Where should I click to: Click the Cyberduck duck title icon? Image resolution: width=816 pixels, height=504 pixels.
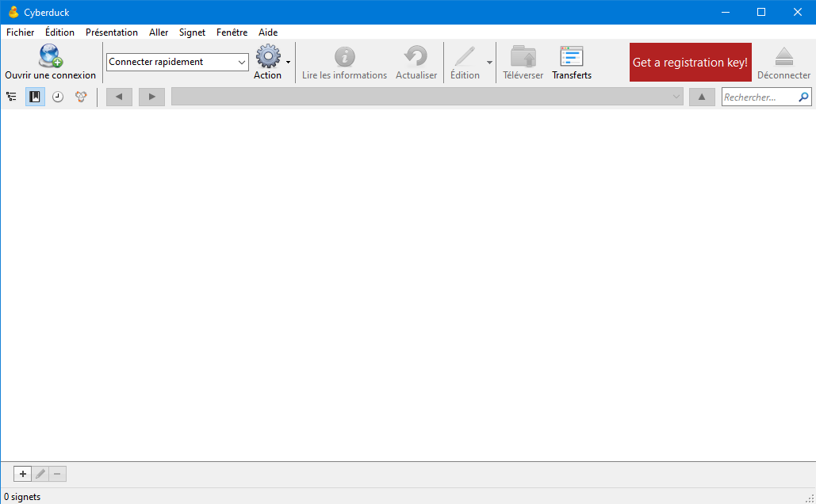pyautogui.click(x=13, y=12)
